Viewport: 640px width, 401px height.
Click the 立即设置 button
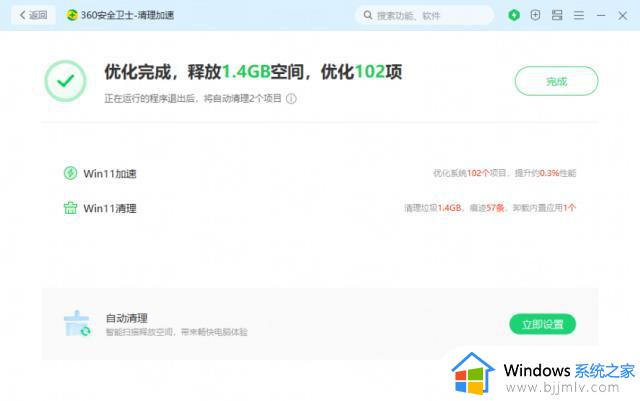tap(542, 324)
